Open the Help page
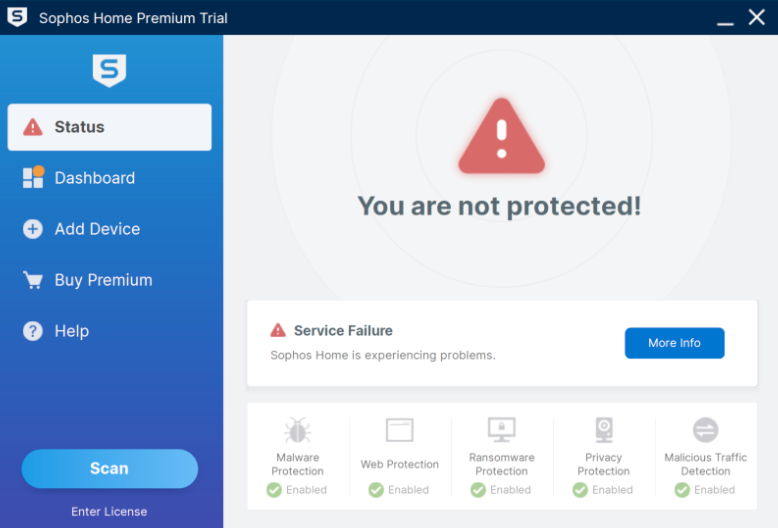 tap(71, 331)
